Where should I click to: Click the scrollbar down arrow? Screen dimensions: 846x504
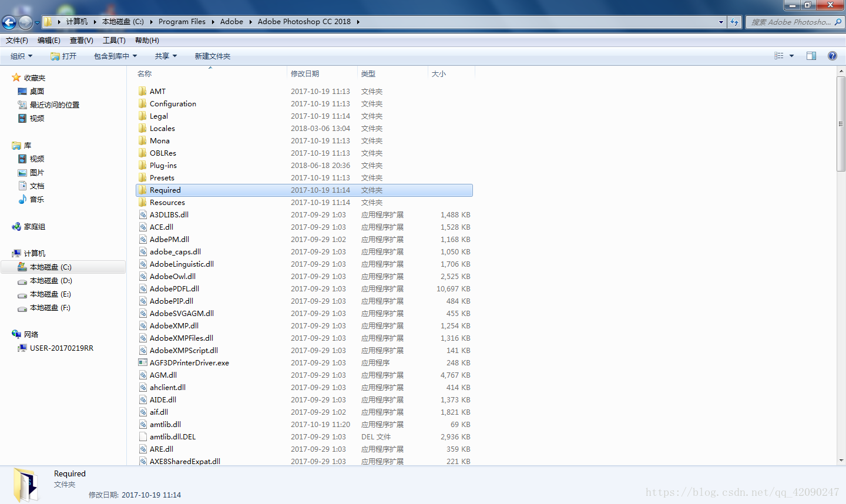tap(841, 461)
